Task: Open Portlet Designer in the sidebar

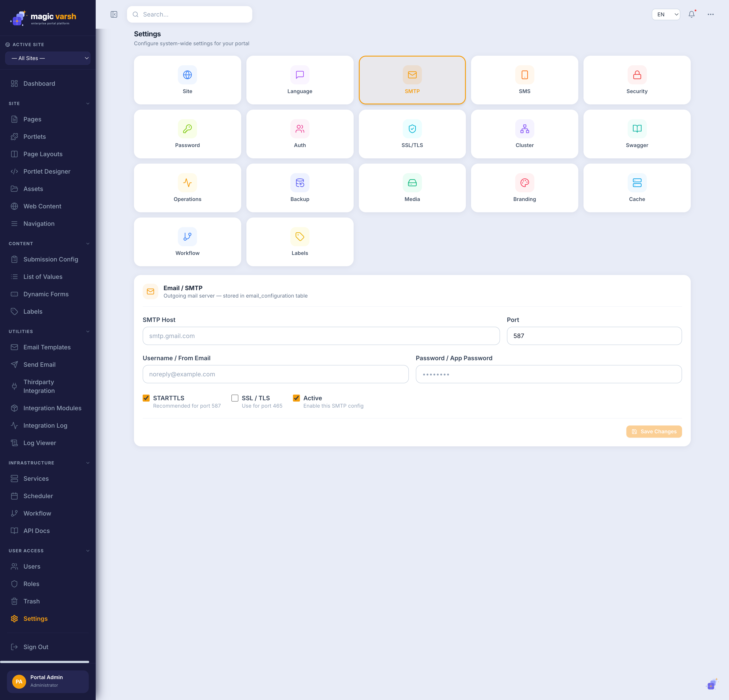Action: (x=48, y=171)
